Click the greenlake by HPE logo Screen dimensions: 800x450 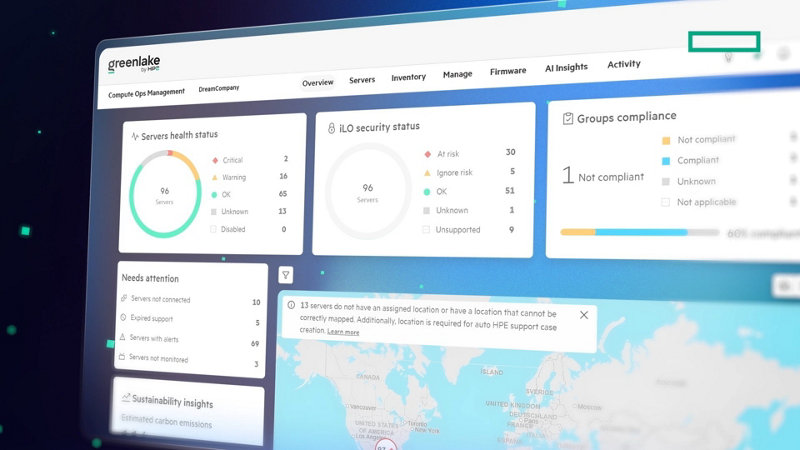[x=134, y=65]
